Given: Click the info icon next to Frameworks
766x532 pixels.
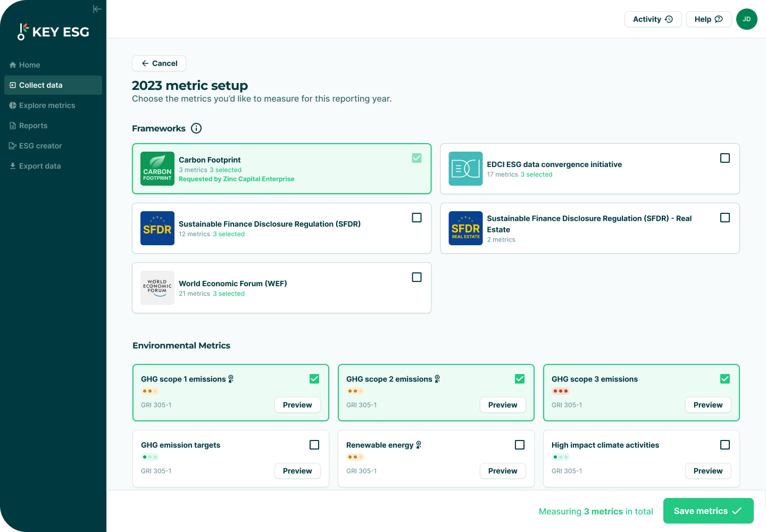Looking at the screenshot, I should 196,128.
